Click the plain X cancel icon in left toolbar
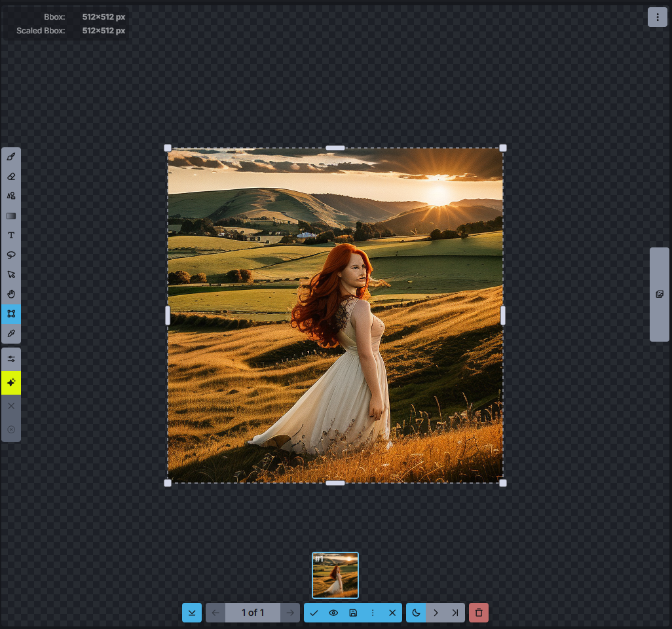Screen dimensions: 672x629 (x=11, y=406)
